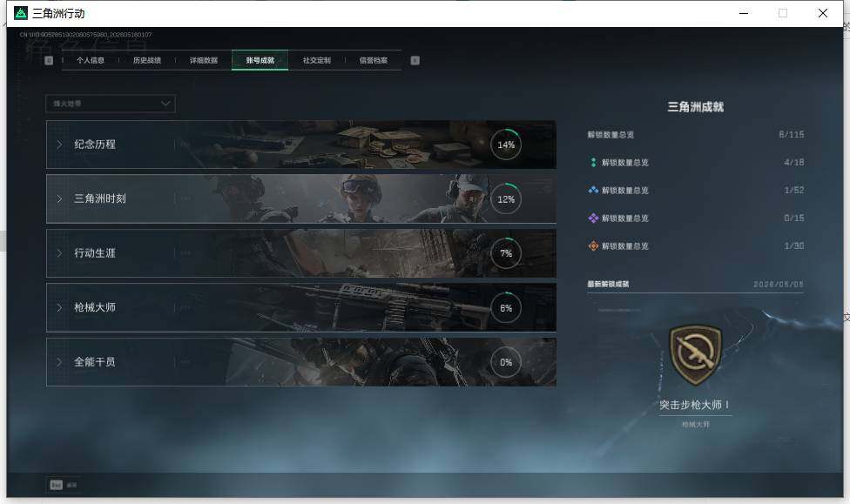
Task: Click the 纪念历程 category title
Action: (x=95, y=144)
